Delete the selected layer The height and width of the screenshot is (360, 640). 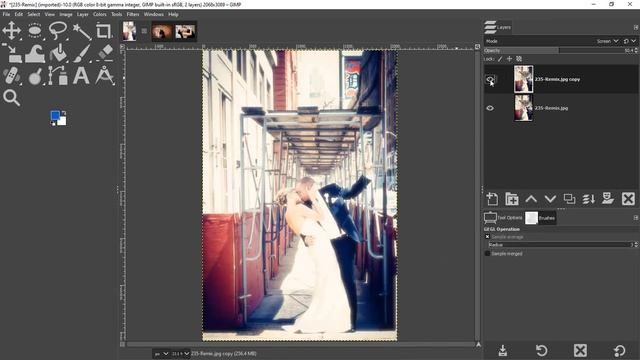point(628,199)
